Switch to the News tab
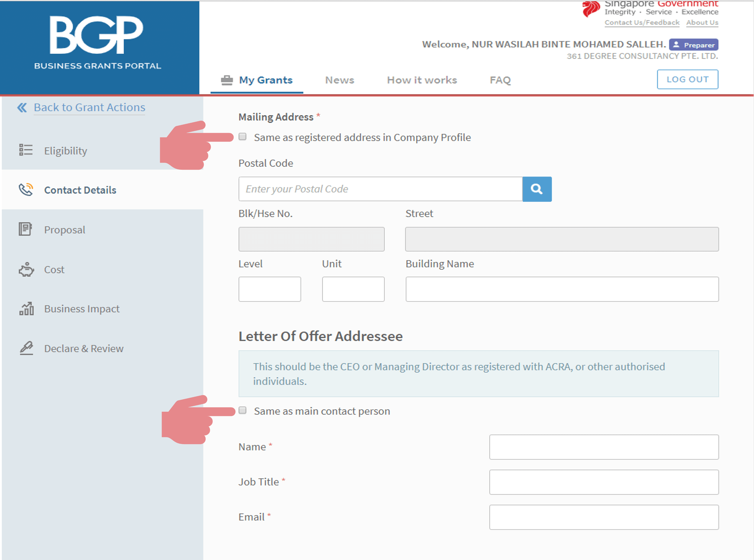This screenshot has width=754, height=560. pos(339,80)
